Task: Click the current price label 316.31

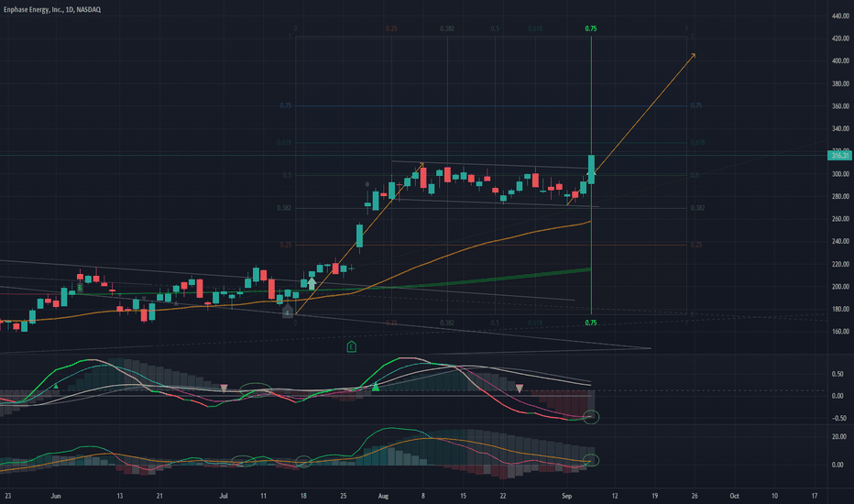Action: (840, 156)
